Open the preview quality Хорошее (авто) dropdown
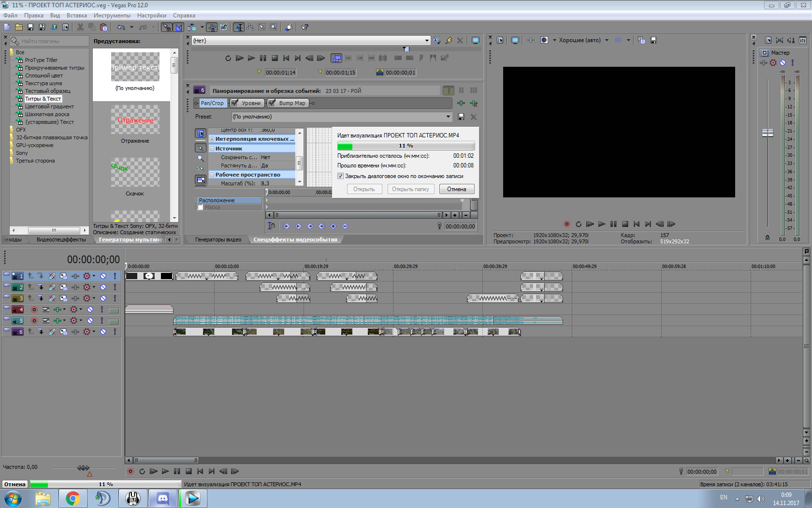The image size is (812, 508). [607, 40]
